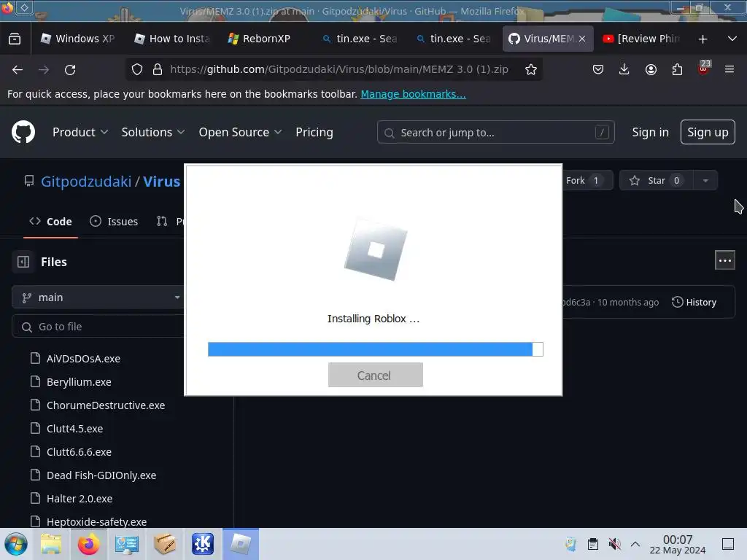Click the Star button on the repository
The width and height of the screenshot is (747, 560).
(656, 181)
